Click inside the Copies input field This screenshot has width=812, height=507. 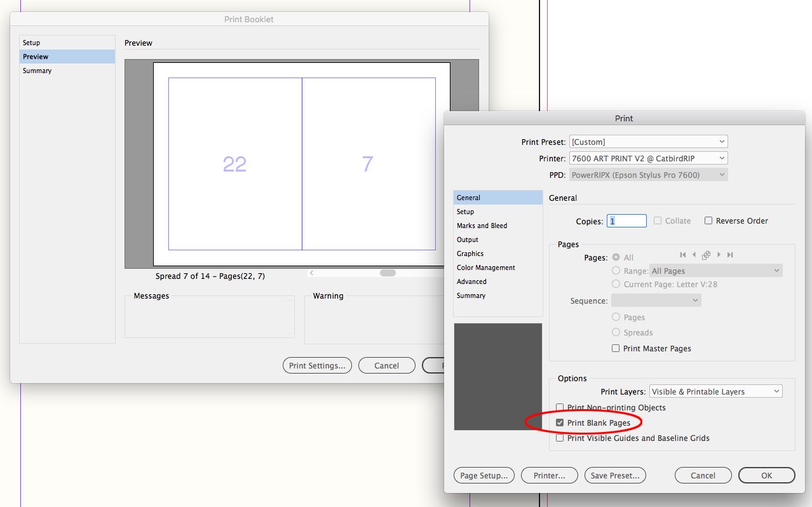click(626, 220)
